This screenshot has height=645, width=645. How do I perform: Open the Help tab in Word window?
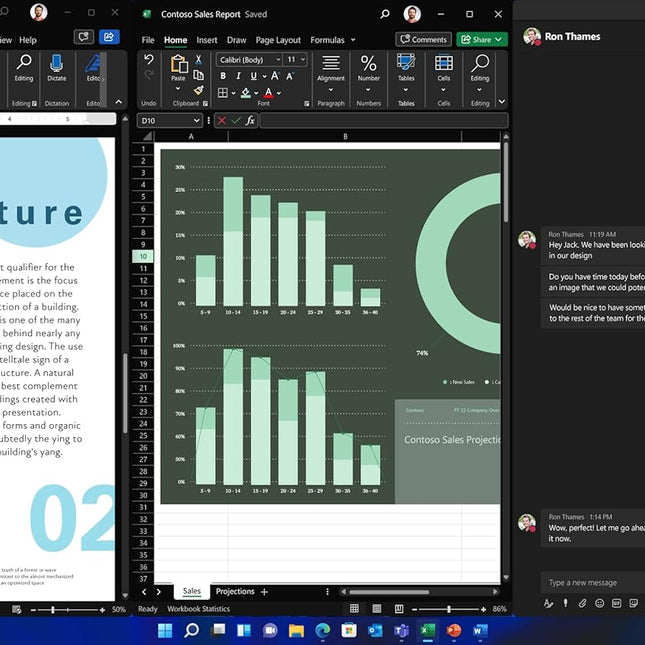(x=28, y=40)
